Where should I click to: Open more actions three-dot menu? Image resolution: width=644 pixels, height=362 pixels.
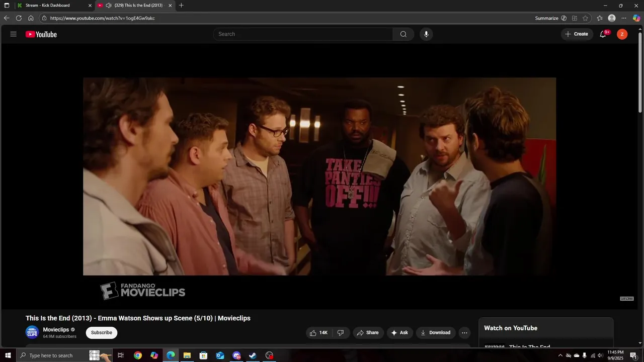(464, 332)
